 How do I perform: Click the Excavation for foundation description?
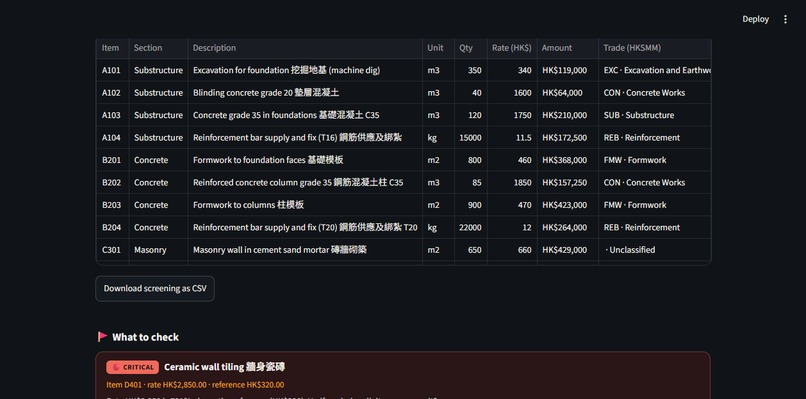pyautogui.click(x=305, y=70)
